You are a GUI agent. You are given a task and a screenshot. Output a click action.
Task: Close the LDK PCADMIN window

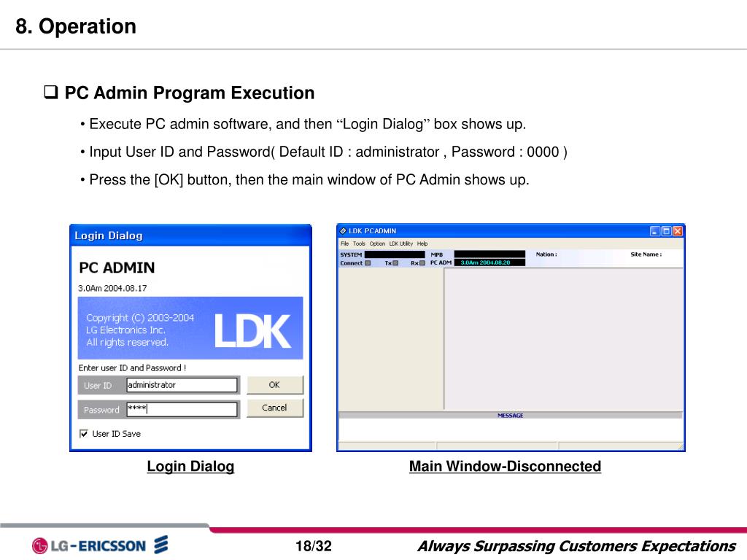point(678,231)
